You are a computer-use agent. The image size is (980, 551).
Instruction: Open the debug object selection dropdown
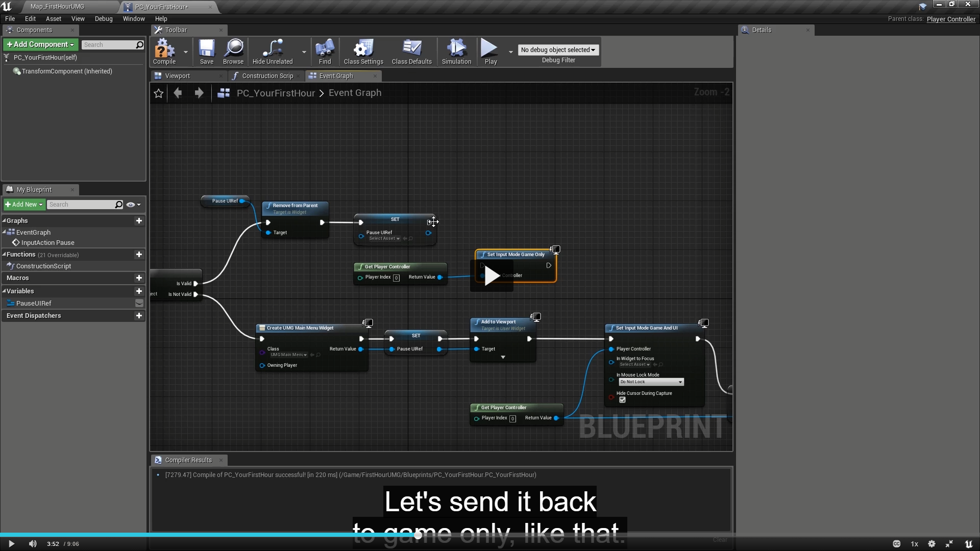point(558,50)
